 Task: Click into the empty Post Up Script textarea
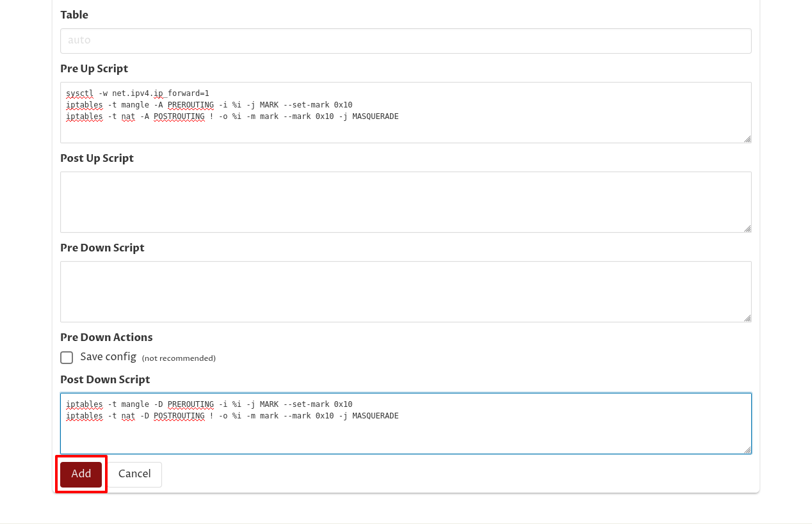(x=406, y=202)
